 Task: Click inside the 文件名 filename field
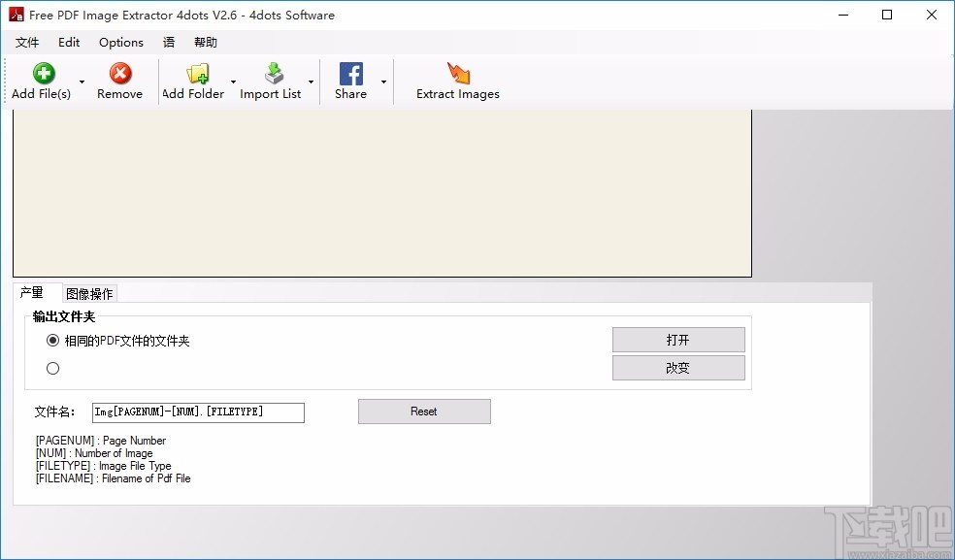point(198,412)
